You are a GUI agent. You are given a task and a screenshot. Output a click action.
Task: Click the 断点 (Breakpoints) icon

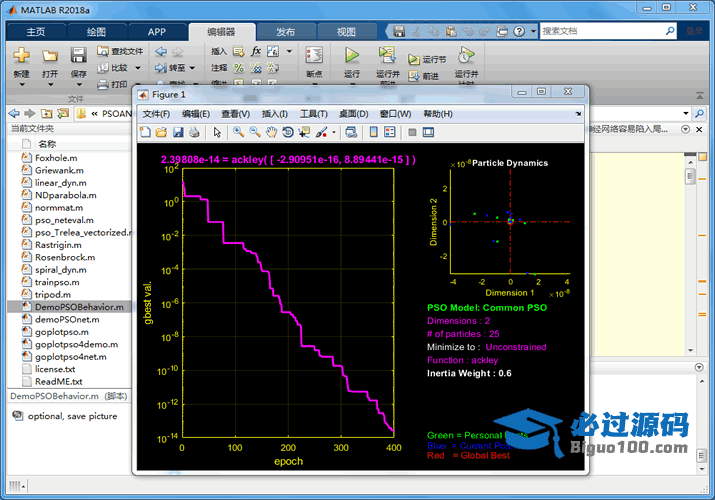314,55
